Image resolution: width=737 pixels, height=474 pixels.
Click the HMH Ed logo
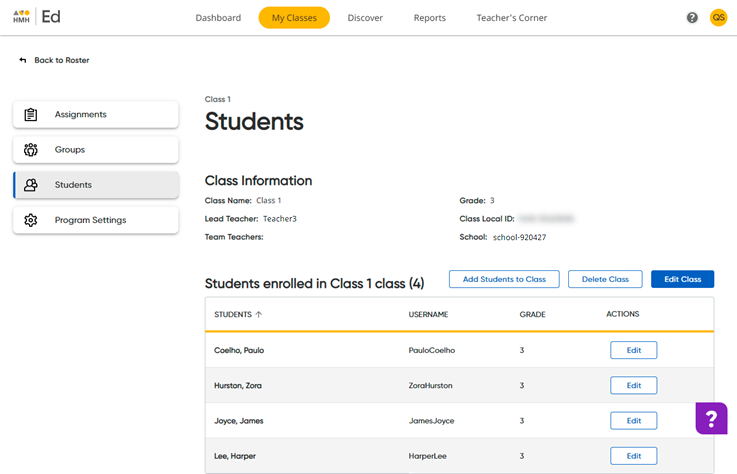37,17
